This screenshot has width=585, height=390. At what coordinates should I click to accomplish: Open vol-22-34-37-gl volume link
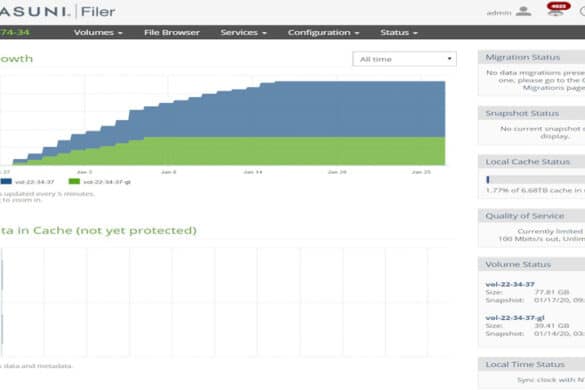click(x=515, y=318)
